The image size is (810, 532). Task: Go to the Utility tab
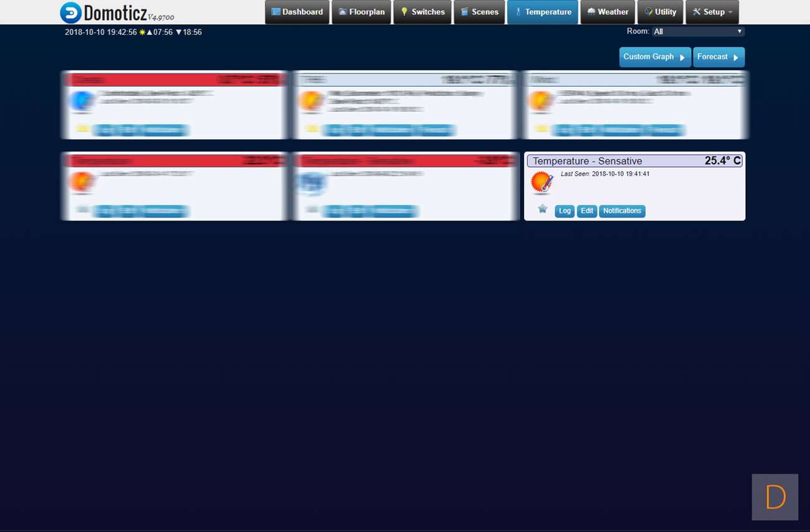click(x=660, y=12)
